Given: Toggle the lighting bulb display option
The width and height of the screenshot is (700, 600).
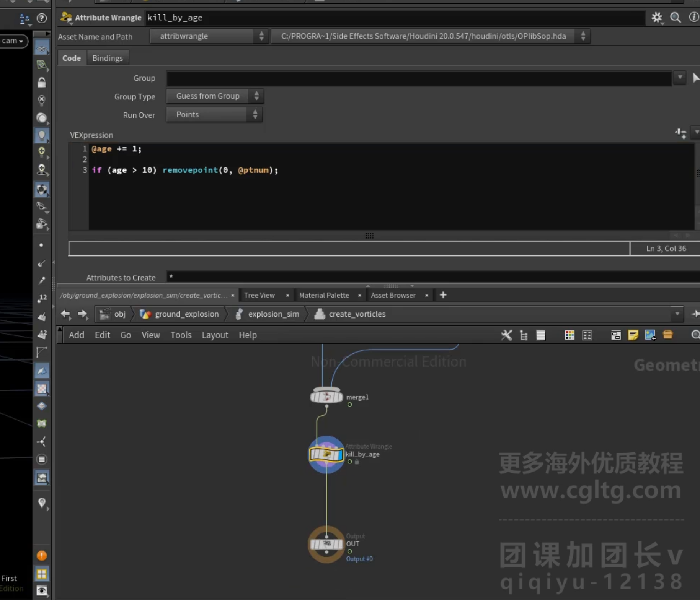Looking at the screenshot, I should (x=42, y=135).
